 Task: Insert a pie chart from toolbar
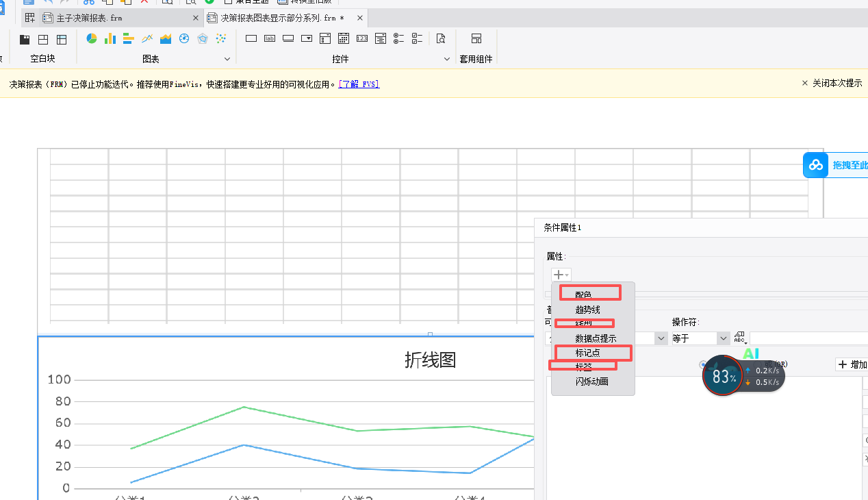[x=91, y=38]
